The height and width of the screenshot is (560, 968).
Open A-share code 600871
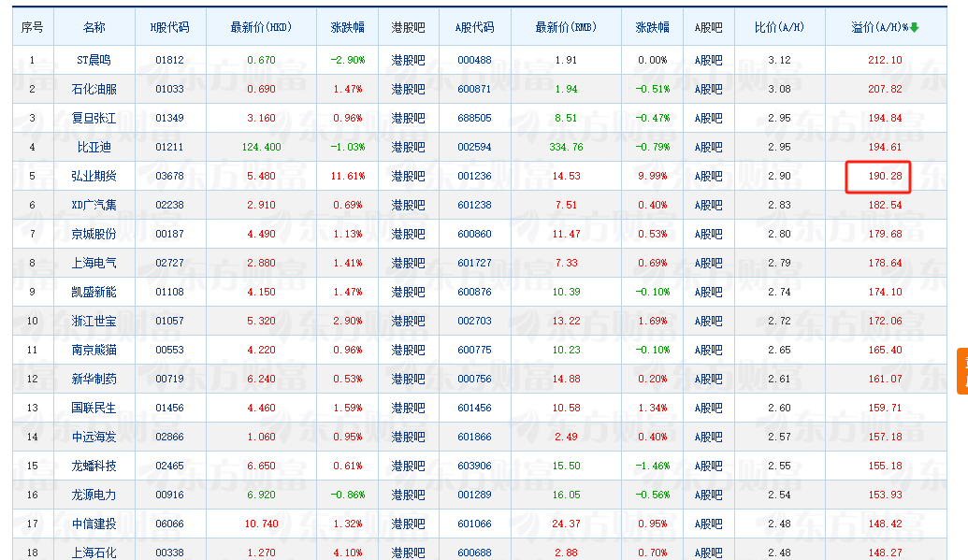(x=475, y=89)
